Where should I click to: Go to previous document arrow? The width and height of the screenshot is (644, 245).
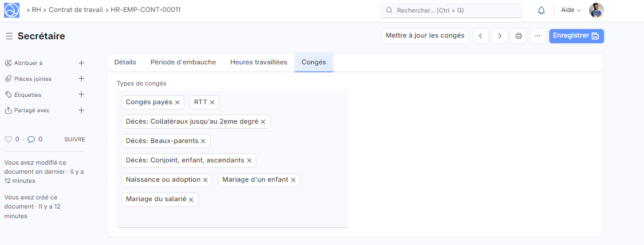point(480,36)
